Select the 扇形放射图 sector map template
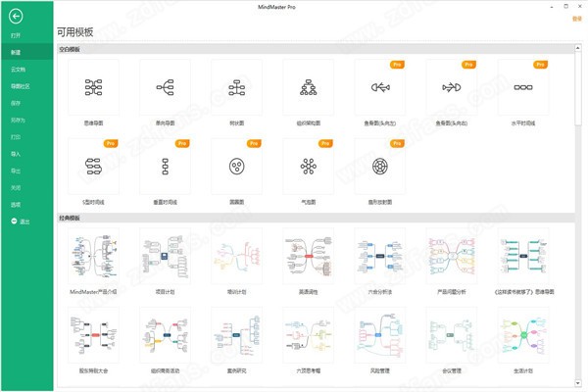Screen dimensions: 588x392 pos(380,167)
